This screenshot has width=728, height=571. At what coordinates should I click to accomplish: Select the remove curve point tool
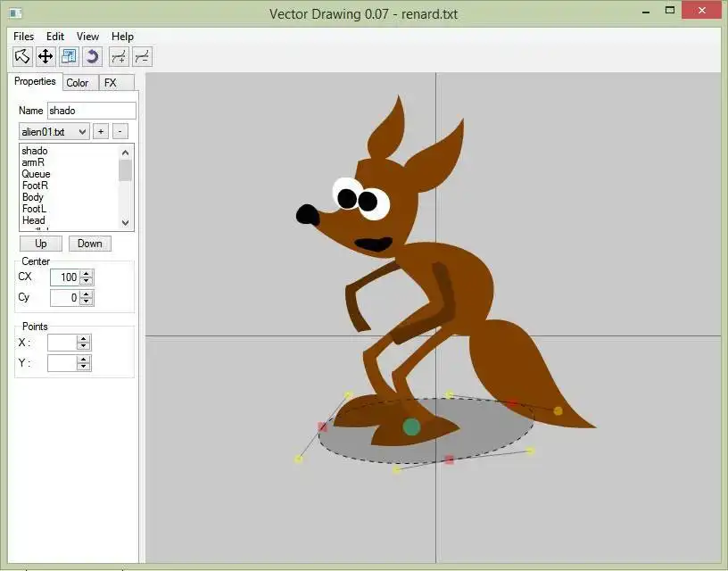click(x=142, y=56)
